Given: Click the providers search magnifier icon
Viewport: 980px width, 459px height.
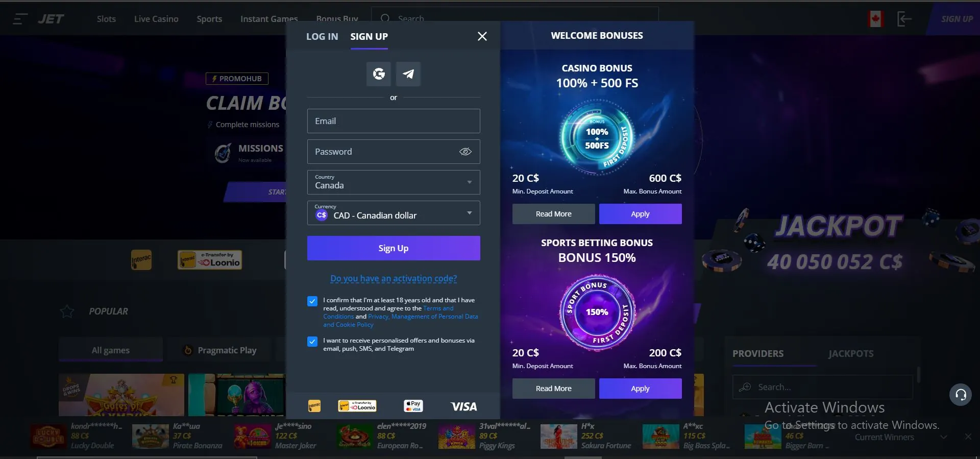Looking at the screenshot, I should (745, 387).
